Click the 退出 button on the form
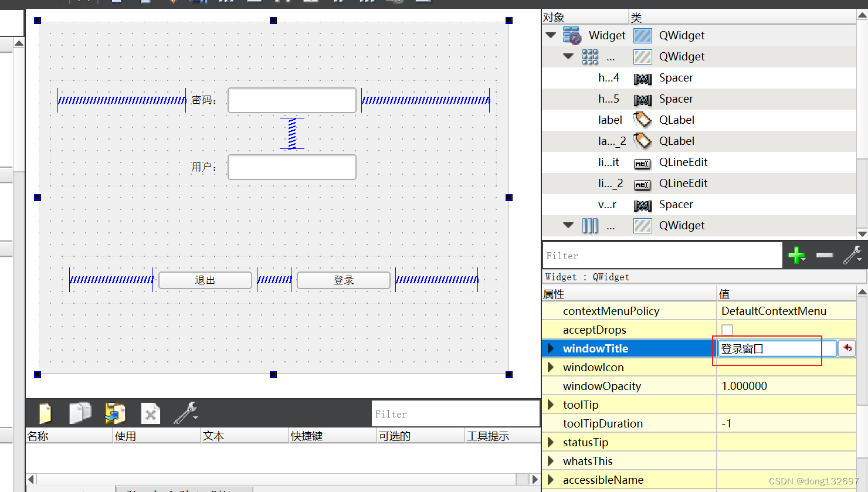Viewport: 868px width, 492px height. click(205, 280)
